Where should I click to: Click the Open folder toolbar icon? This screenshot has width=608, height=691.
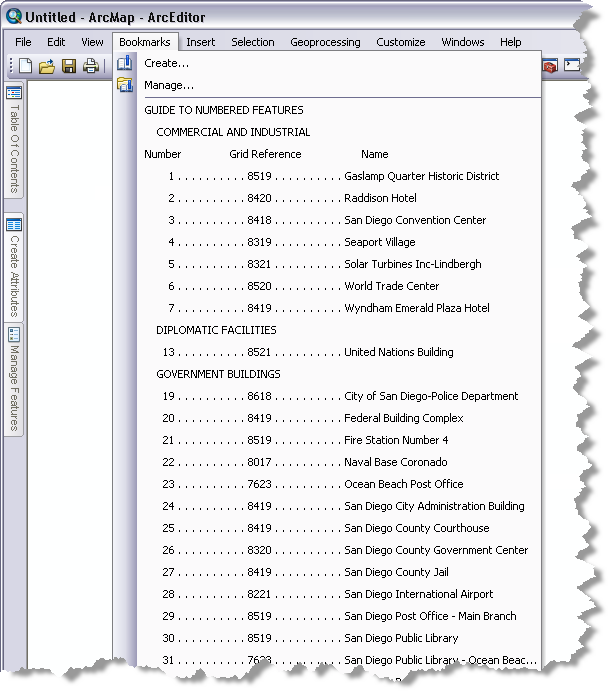[x=47, y=66]
